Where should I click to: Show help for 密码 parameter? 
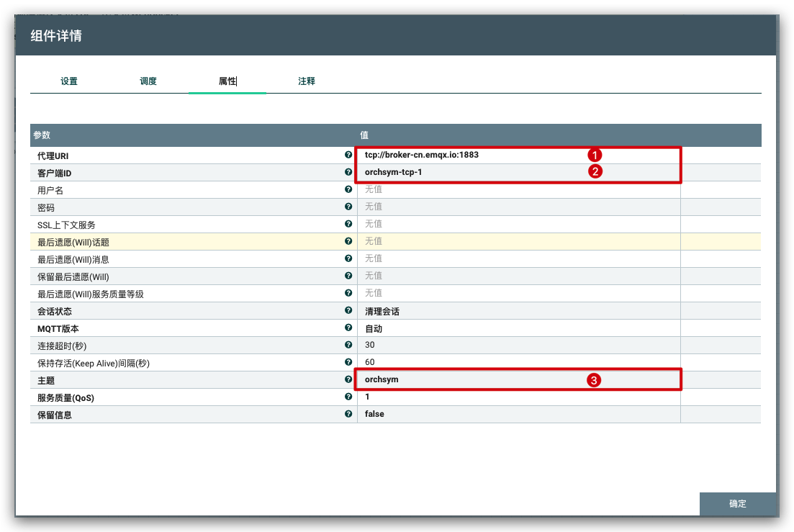[x=348, y=207]
